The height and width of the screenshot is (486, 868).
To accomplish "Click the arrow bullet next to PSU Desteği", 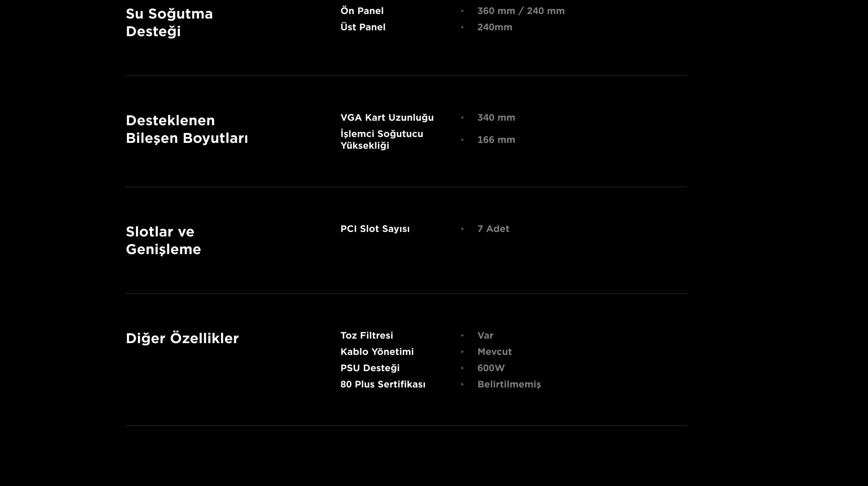I will point(462,368).
